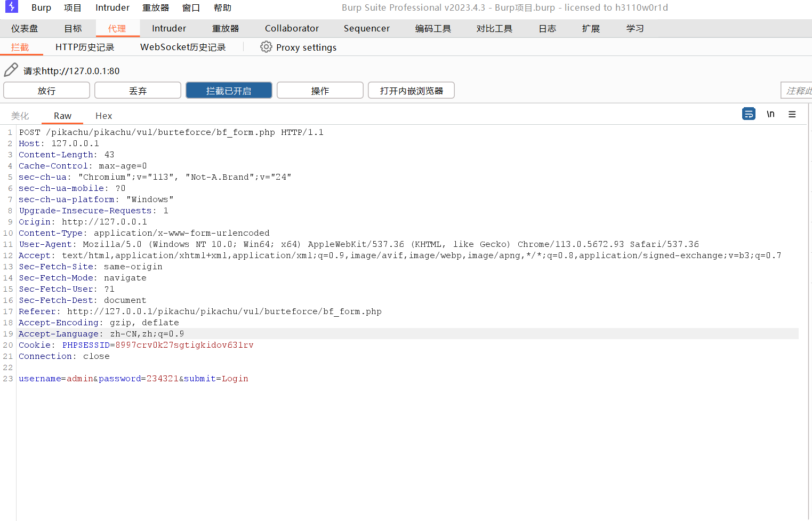Open the 学习 tab
Image resolution: width=812 pixels, height=521 pixels.
tap(635, 28)
